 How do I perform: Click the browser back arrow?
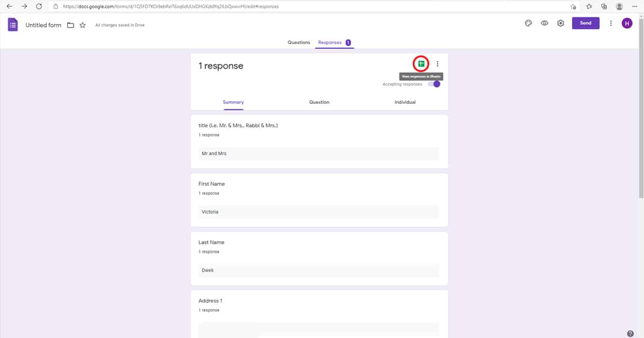[9, 7]
